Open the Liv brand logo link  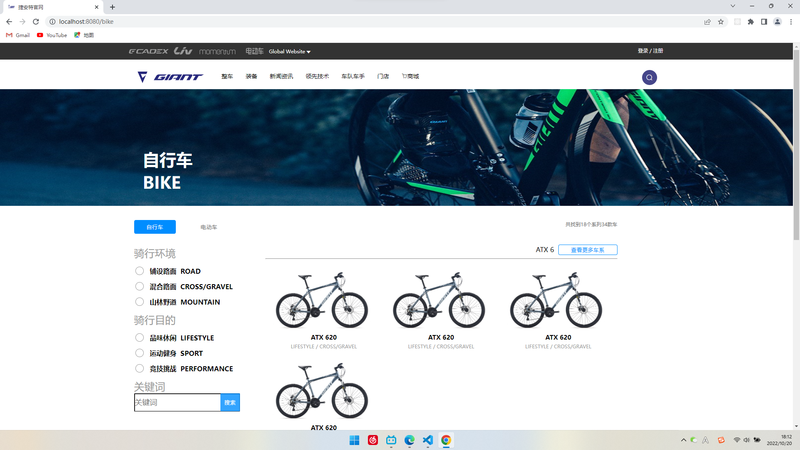[183, 51]
